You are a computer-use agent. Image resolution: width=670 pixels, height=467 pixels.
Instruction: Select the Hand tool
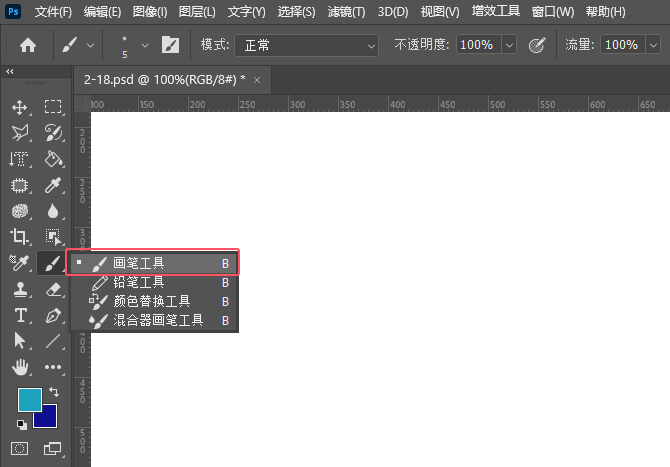pos(20,367)
